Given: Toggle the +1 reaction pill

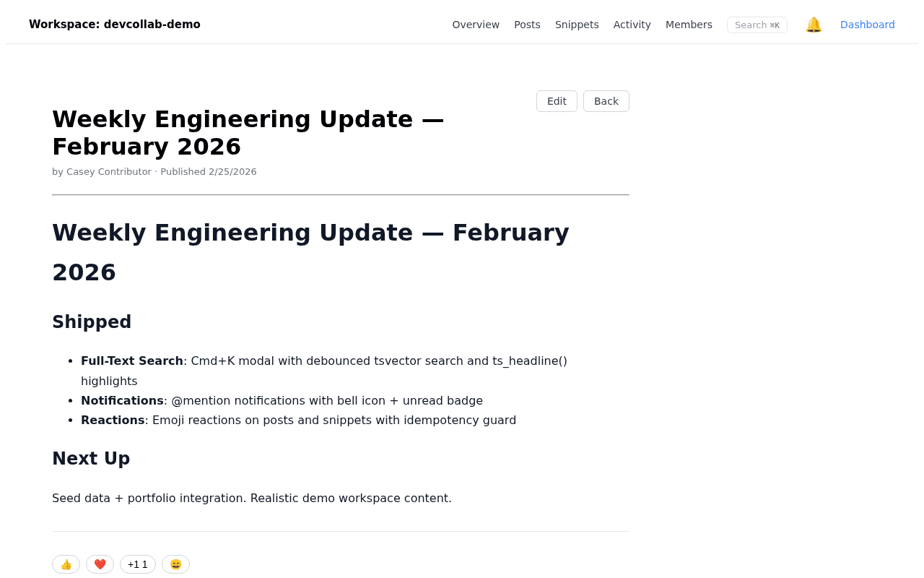Looking at the screenshot, I should pos(137,564).
